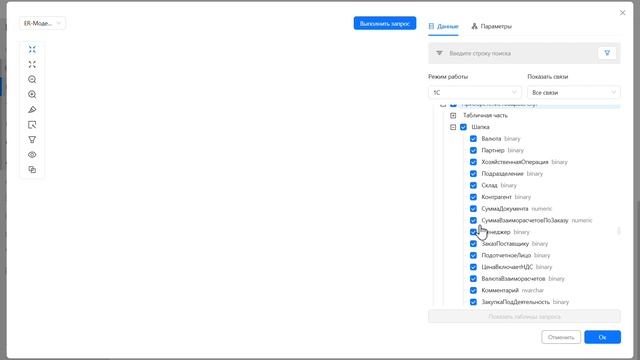This screenshot has width=640, height=360.
Task: Switch to the Параметры tab
Action: click(x=491, y=26)
